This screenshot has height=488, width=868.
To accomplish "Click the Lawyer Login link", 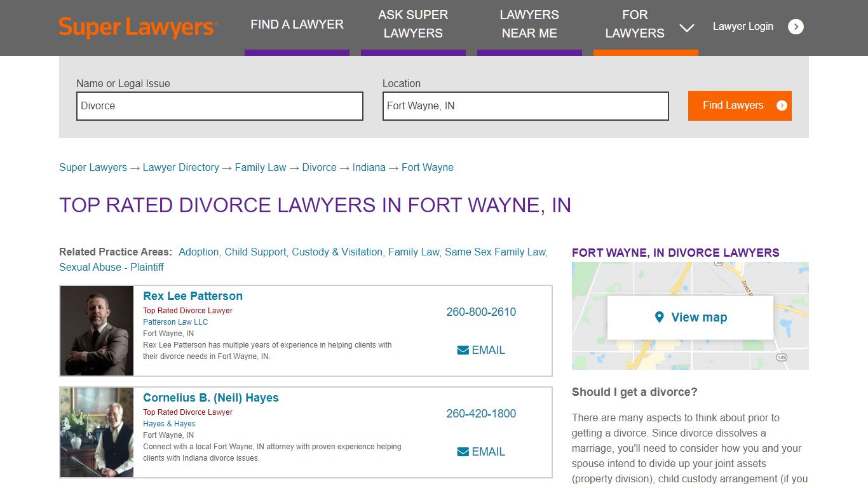I will 743,27.
